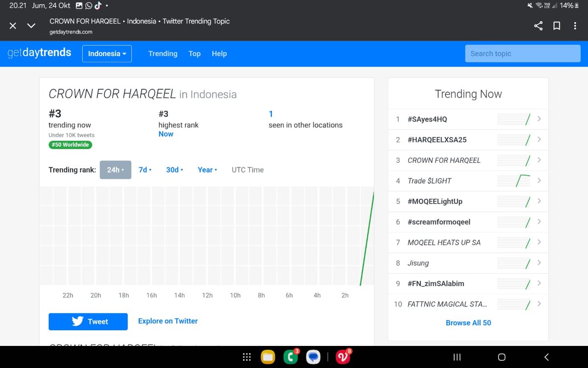The image size is (588, 368).
Task: Minimize the custom tab with the chevron
Action: point(31,26)
